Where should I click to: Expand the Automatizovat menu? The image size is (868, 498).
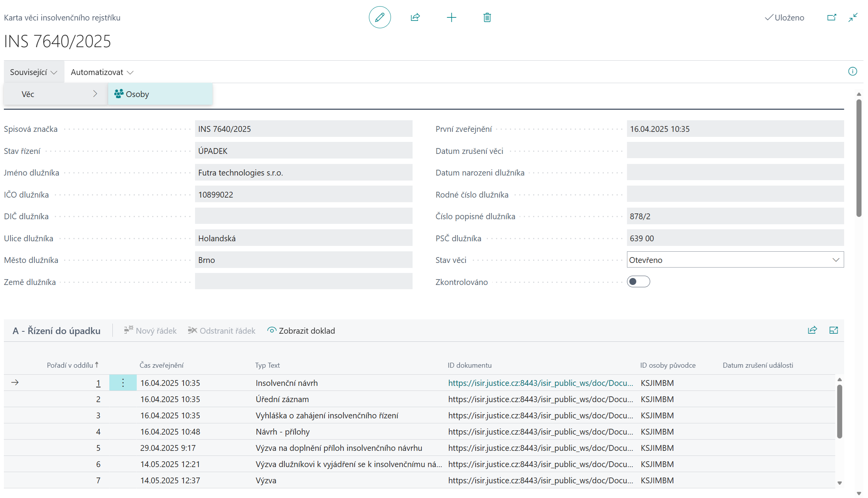coord(102,72)
